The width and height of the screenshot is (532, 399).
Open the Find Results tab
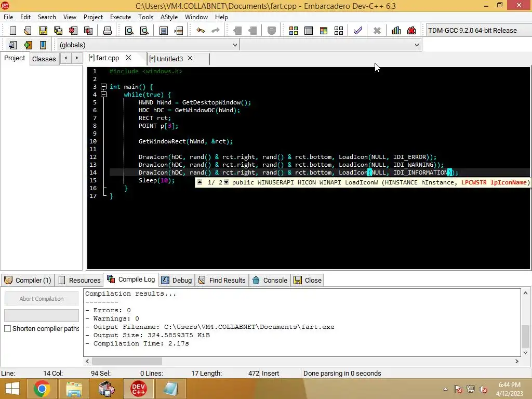222,280
